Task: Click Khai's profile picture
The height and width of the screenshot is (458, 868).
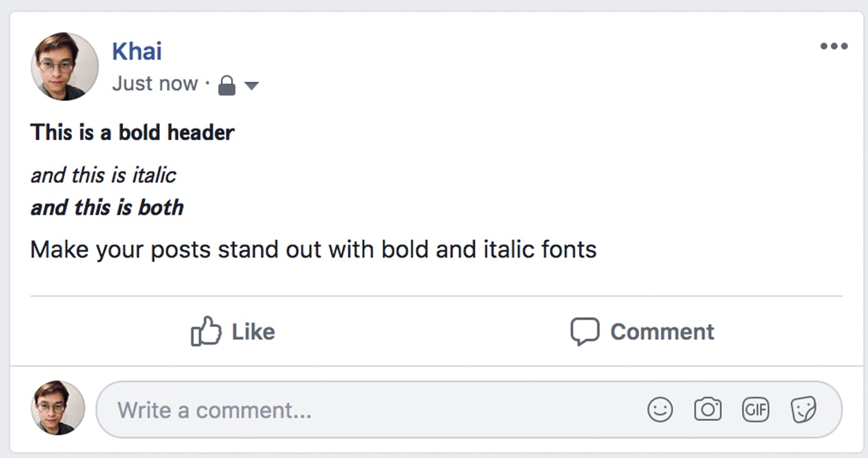Action: pos(64,66)
